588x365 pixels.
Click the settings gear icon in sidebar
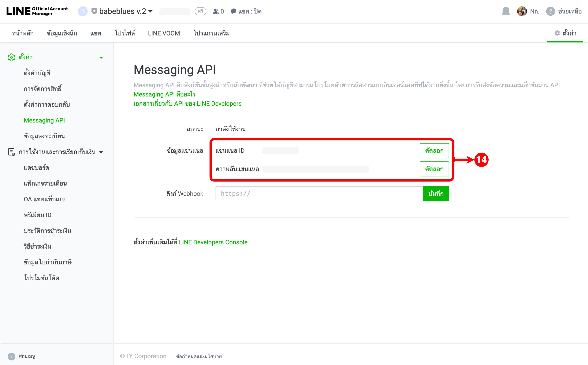click(x=11, y=57)
